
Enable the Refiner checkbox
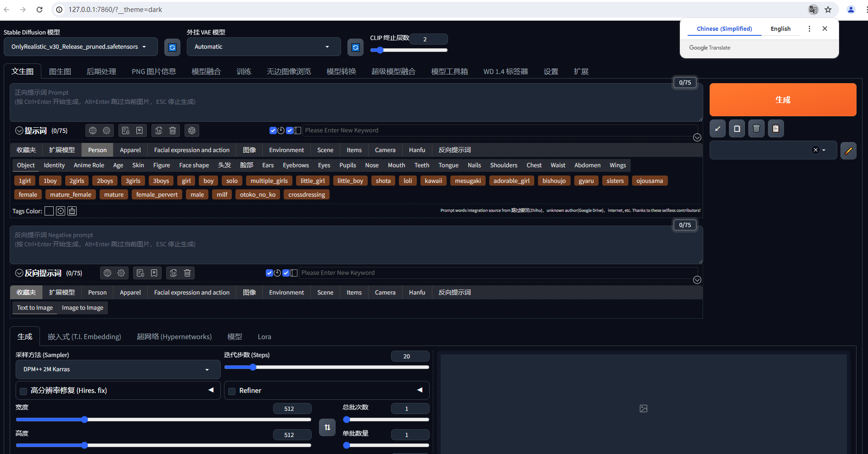click(232, 391)
